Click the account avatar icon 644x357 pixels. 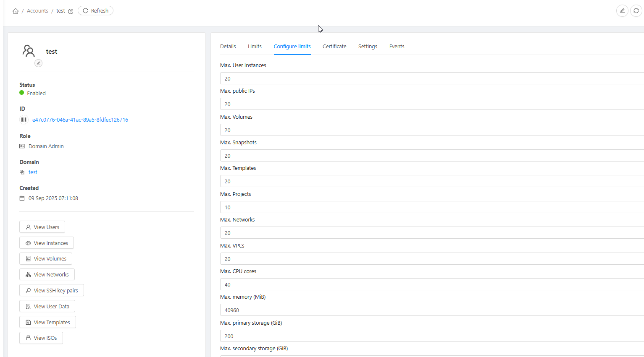[x=29, y=51]
